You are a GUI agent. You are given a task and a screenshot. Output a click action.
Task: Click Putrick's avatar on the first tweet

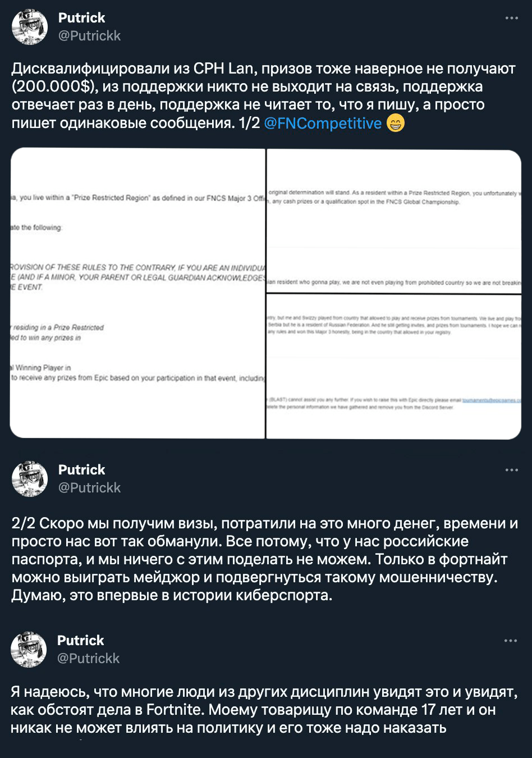pyautogui.click(x=30, y=27)
